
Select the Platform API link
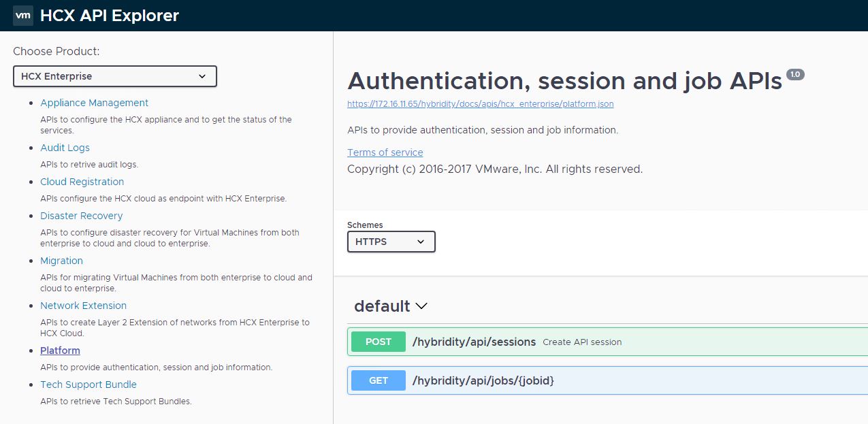[x=60, y=350]
